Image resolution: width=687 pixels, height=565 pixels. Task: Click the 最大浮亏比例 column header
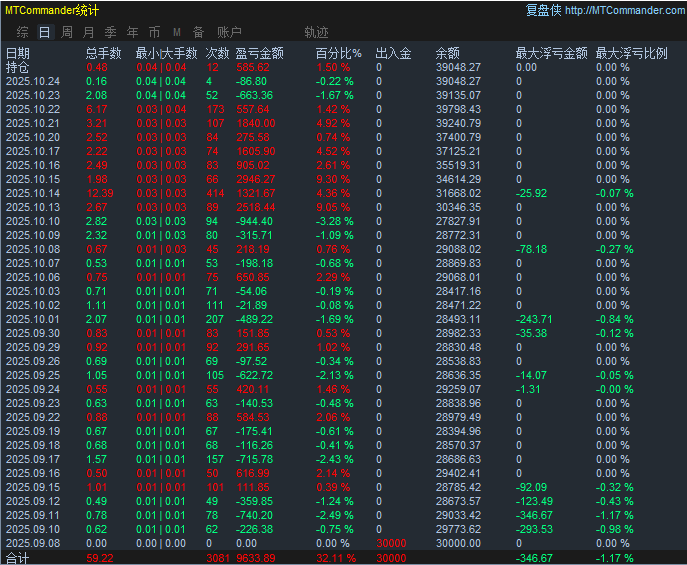pyautogui.click(x=631, y=53)
